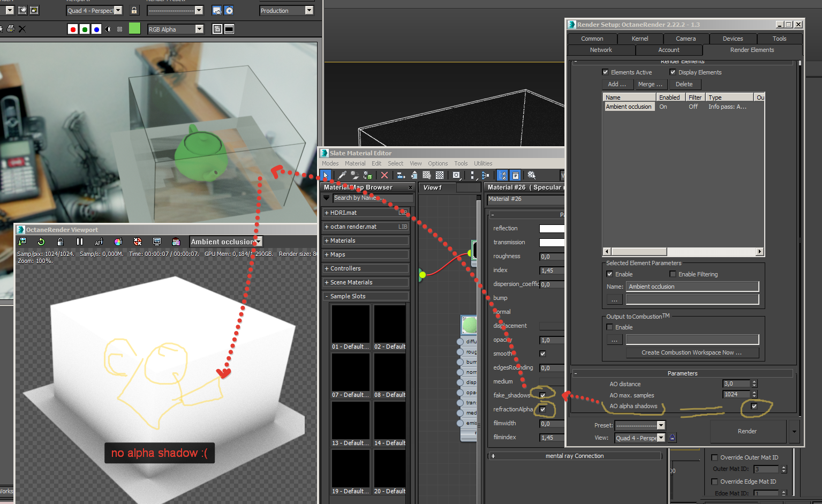The image size is (822, 504).
Task: Open the Devices tab in Render Setup
Action: click(x=733, y=39)
